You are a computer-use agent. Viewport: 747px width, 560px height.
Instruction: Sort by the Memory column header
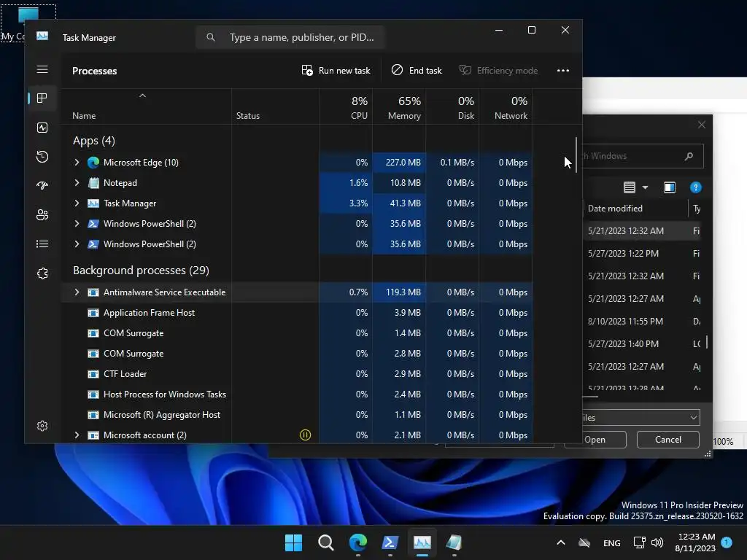(x=399, y=108)
